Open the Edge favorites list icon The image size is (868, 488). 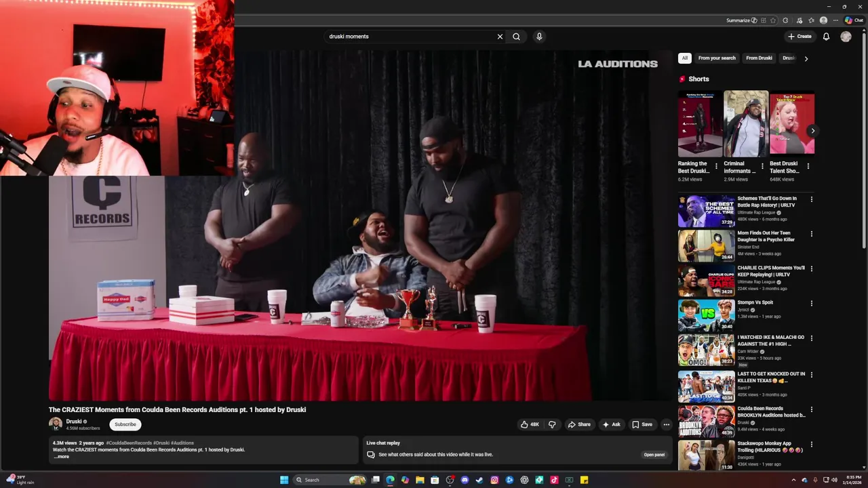coord(811,20)
